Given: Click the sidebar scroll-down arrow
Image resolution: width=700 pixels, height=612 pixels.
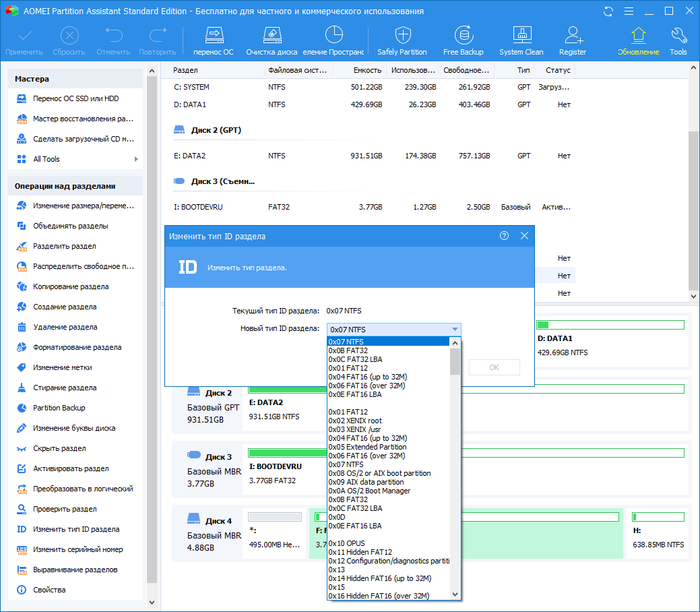Looking at the screenshot, I should click(152, 602).
